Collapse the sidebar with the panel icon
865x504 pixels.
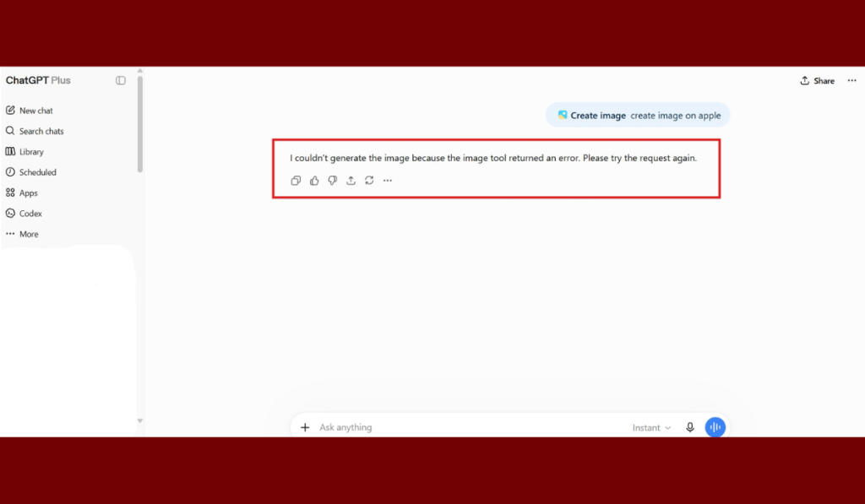tap(120, 80)
